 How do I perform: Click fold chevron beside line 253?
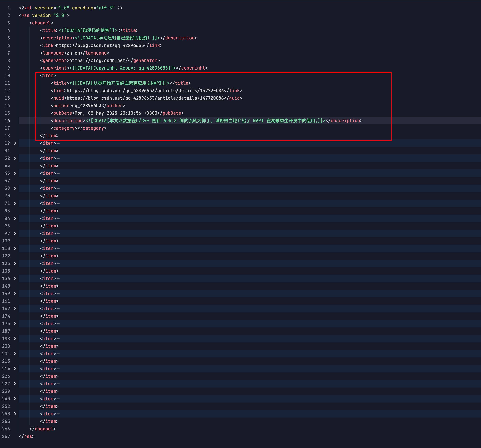click(x=15, y=414)
